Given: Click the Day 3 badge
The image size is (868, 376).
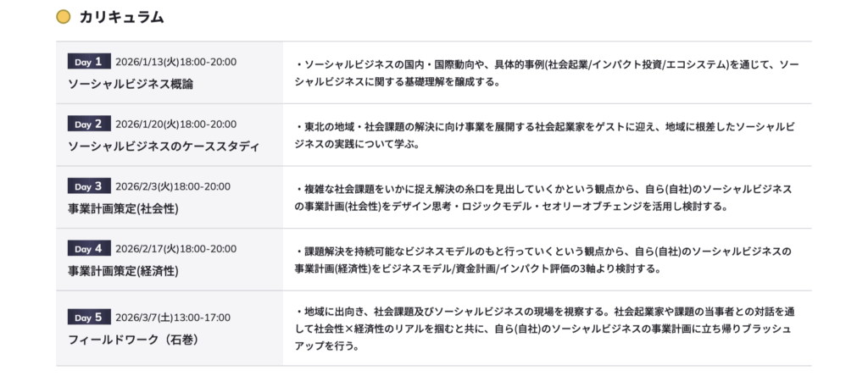Looking at the screenshot, I should [x=89, y=186].
